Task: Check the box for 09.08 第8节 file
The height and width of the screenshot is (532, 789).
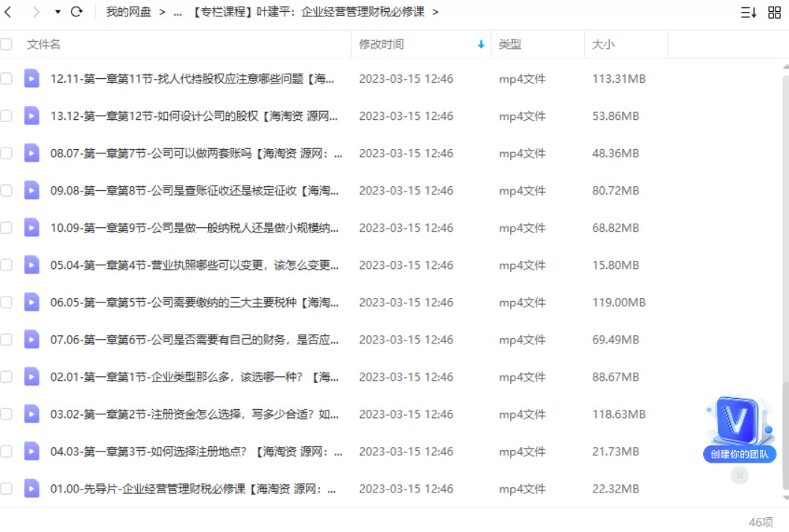Action: 6,190
